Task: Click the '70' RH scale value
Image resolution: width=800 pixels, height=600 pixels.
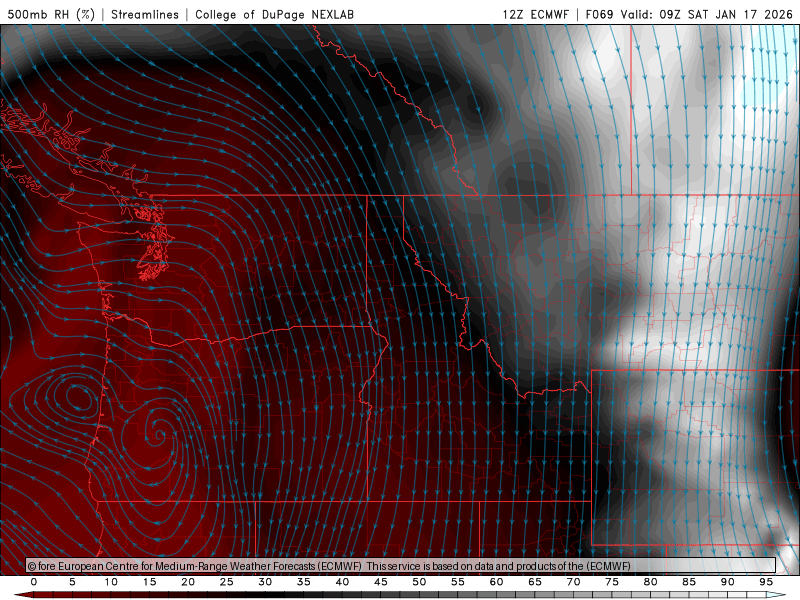Action: pos(573,582)
